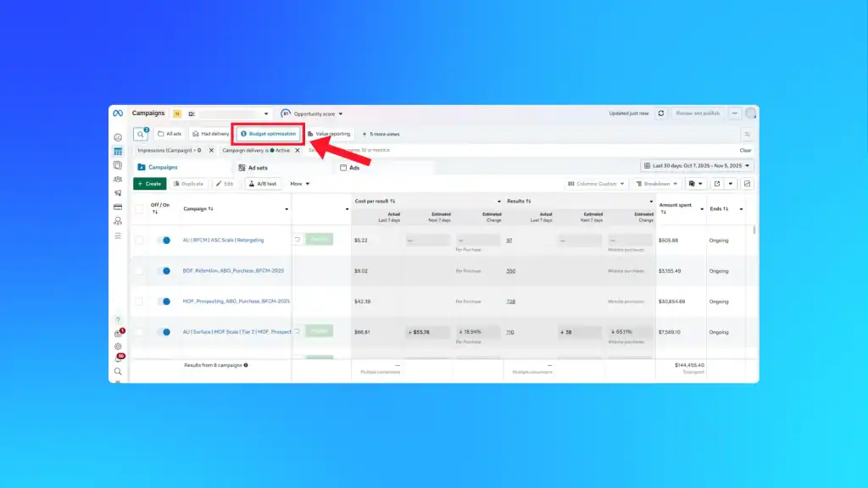
Task: Open the Account overview gauge icon in sidebar
Action: point(118,137)
